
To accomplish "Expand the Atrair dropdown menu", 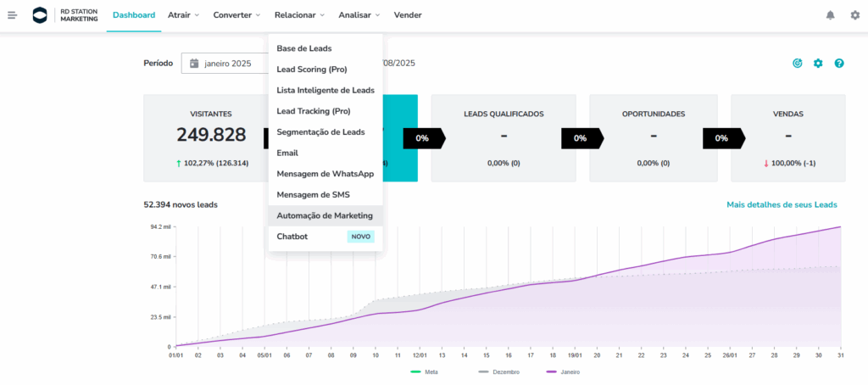I will point(183,15).
